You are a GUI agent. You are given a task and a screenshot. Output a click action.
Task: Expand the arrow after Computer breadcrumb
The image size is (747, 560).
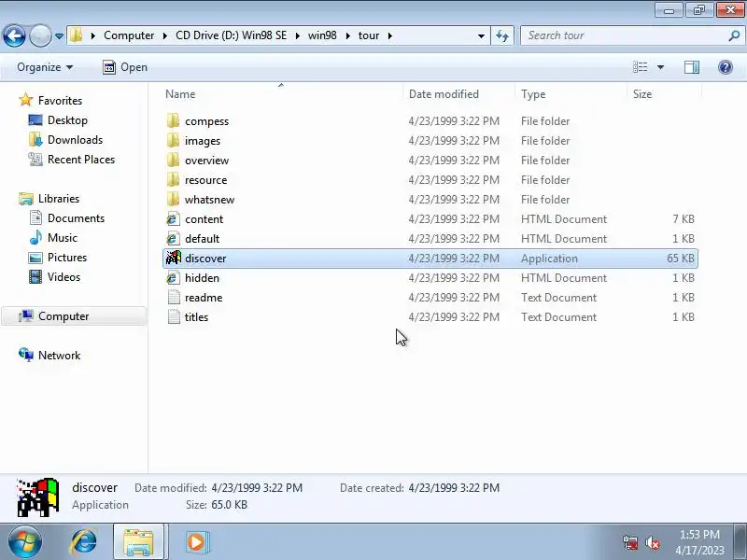click(165, 35)
